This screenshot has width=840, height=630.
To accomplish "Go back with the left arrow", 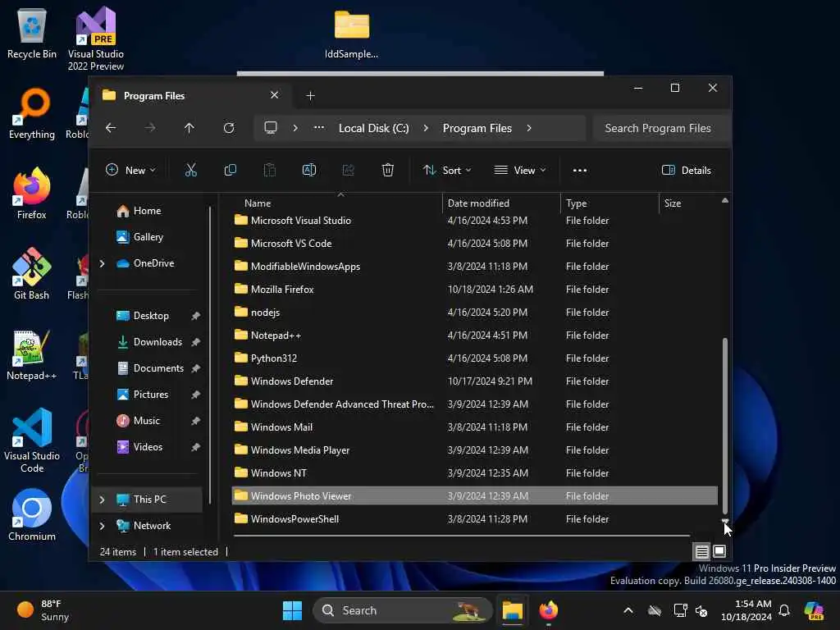I will pyautogui.click(x=111, y=128).
